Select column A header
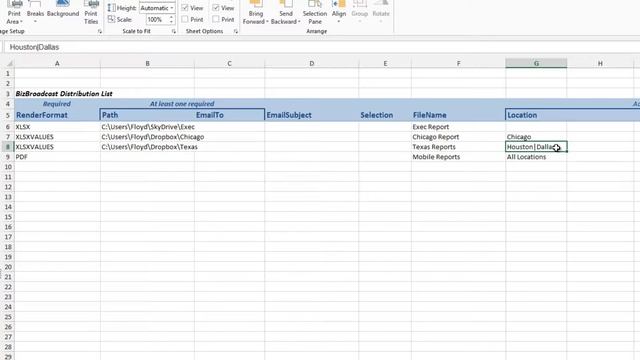 57,63
